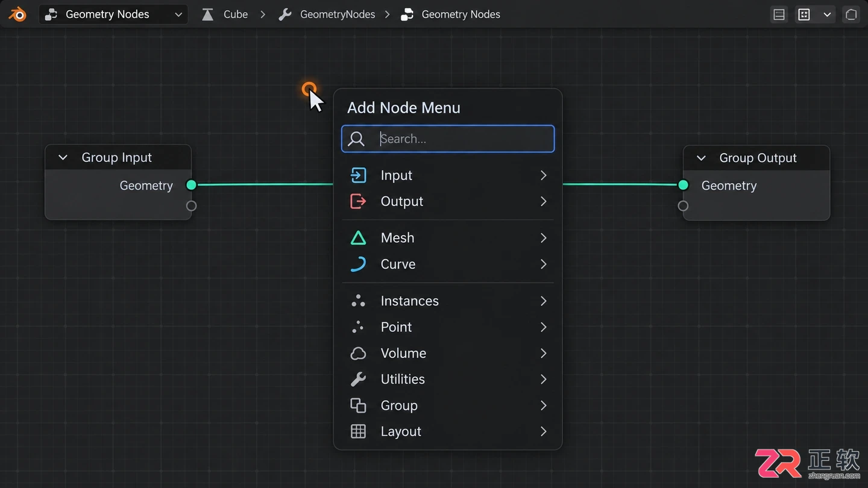Viewport: 868px width, 488px height.
Task: Collapse the Group Input node
Action: tap(63, 158)
